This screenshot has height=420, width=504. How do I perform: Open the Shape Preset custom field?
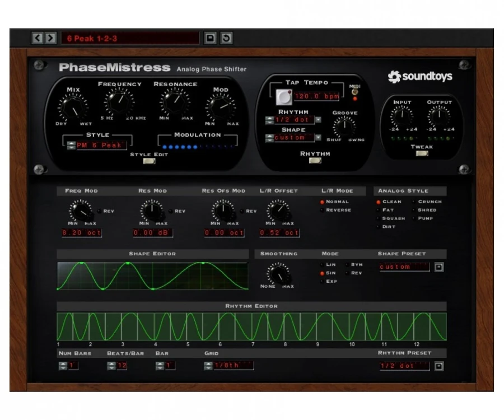click(x=404, y=267)
